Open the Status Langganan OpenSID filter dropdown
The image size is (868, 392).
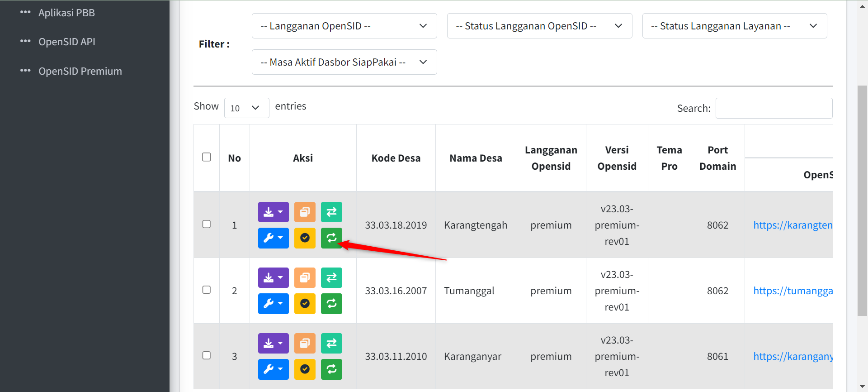coord(539,26)
